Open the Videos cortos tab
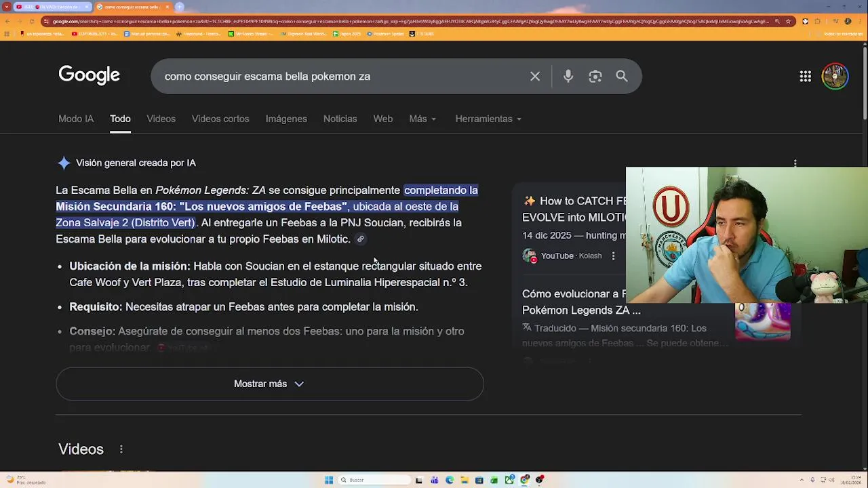 tap(220, 119)
